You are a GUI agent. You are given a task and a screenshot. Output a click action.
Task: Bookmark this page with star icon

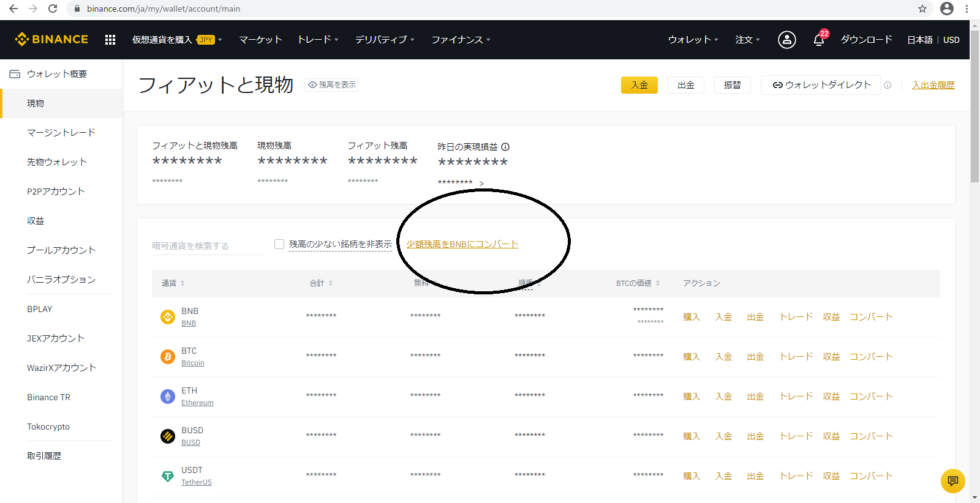(922, 9)
